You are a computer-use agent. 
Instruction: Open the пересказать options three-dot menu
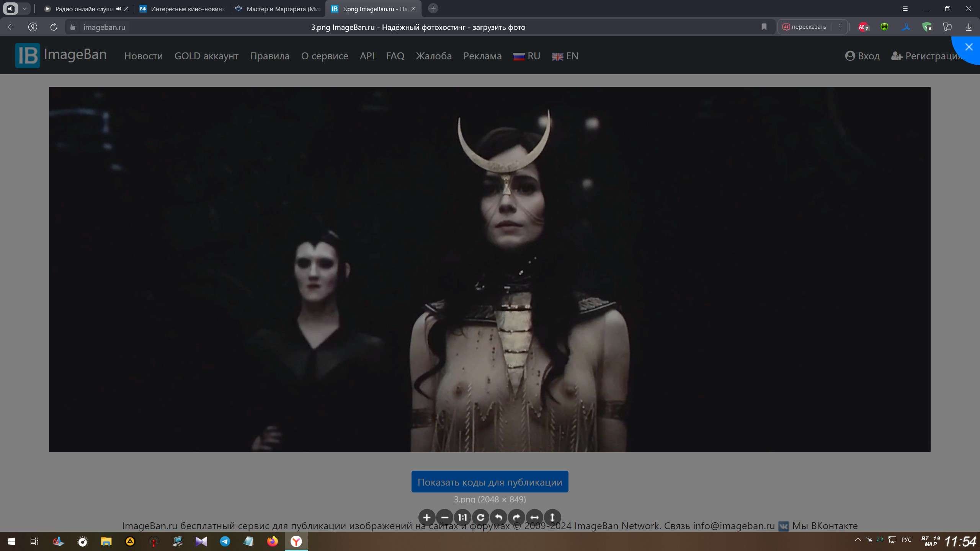click(840, 27)
